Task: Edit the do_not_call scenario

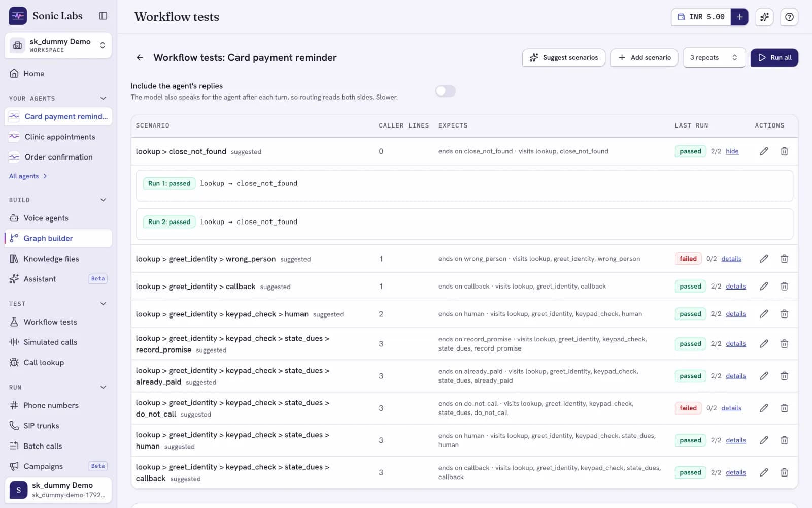Action: 764,408
